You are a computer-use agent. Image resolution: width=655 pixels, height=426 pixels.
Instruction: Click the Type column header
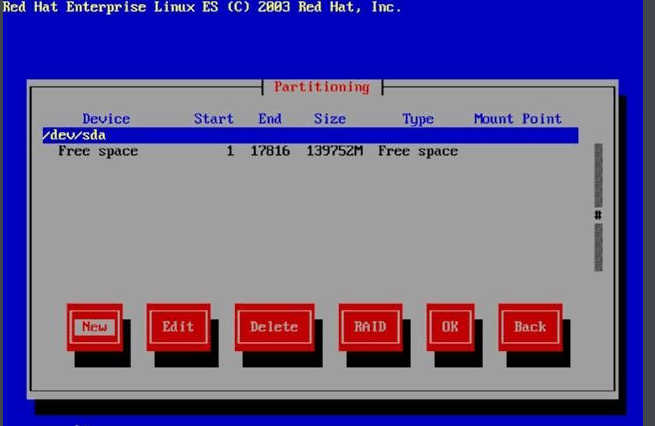pos(418,119)
